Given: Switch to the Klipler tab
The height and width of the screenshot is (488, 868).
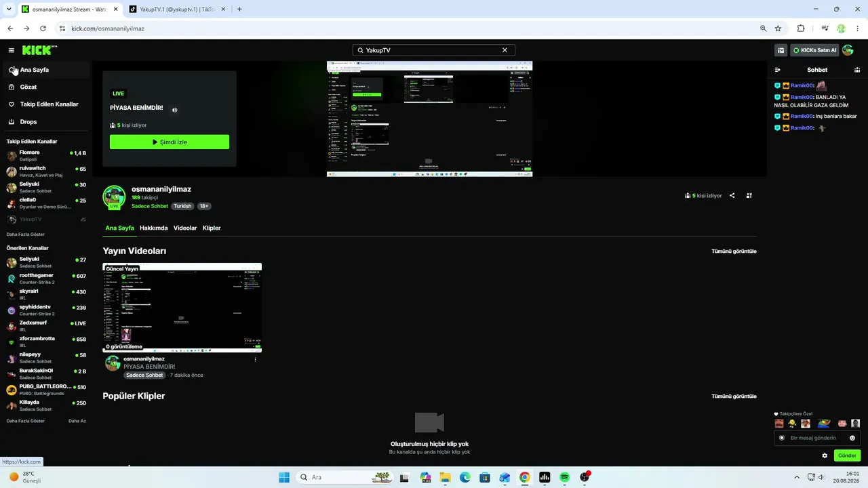Looking at the screenshot, I should coord(212,228).
